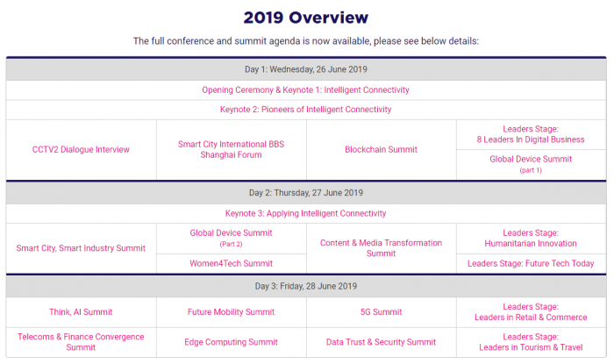The width and height of the screenshot is (614, 364).
Task: Open Keynote 3: Applying Intelligent Connectivity
Action: pos(305,213)
